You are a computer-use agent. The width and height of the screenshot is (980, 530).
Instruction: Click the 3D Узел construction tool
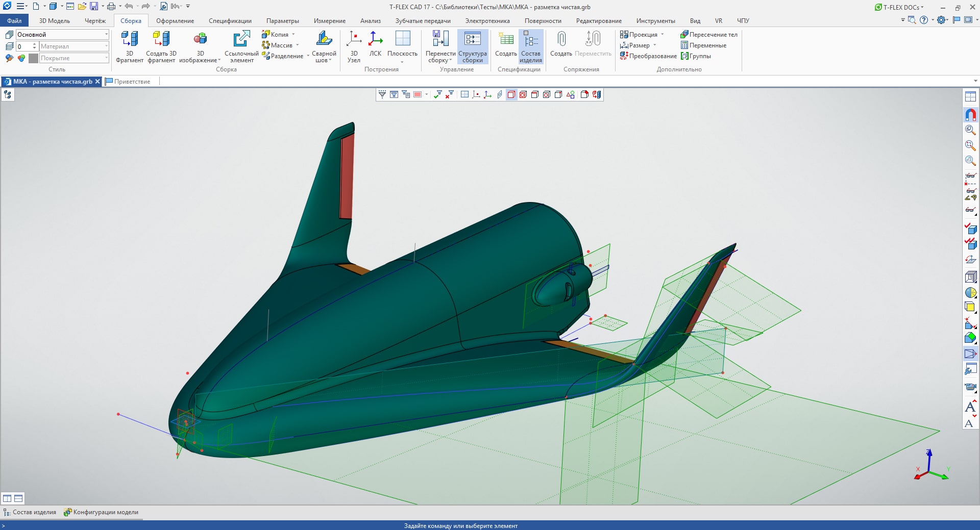[x=354, y=46]
